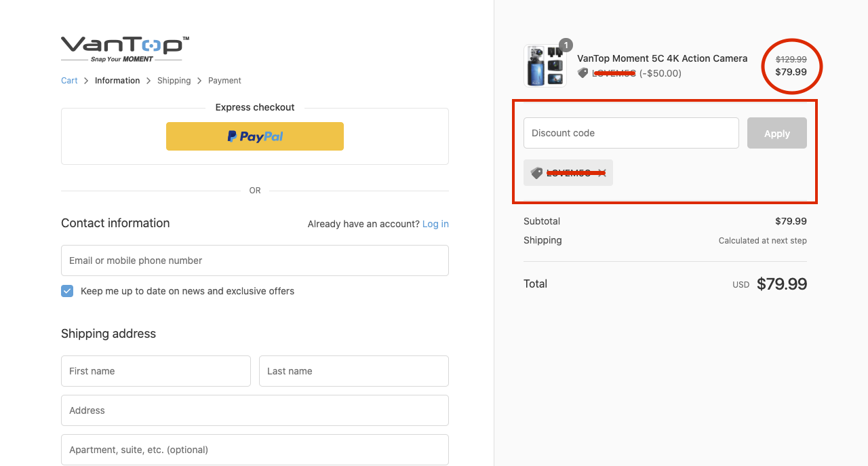Screen dimensions: 868x466
Task: Click the strikethrough $129.99 price
Action: [x=791, y=60]
